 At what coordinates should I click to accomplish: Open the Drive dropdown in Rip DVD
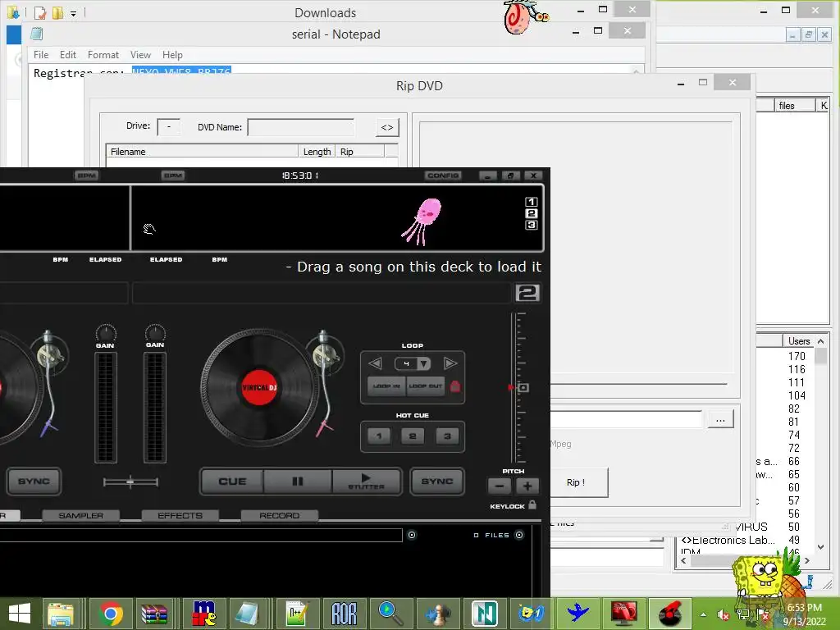pos(169,127)
